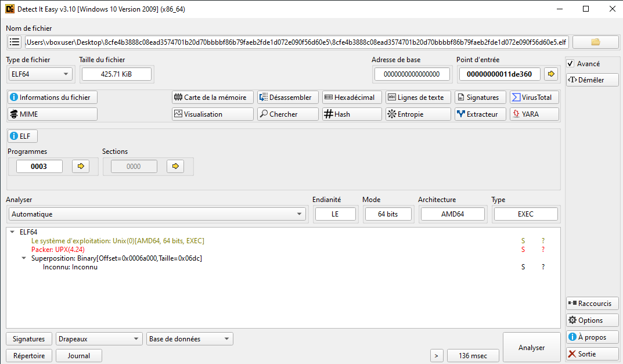Click question mark on Inconnu row

pyautogui.click(x=543, y=267)
